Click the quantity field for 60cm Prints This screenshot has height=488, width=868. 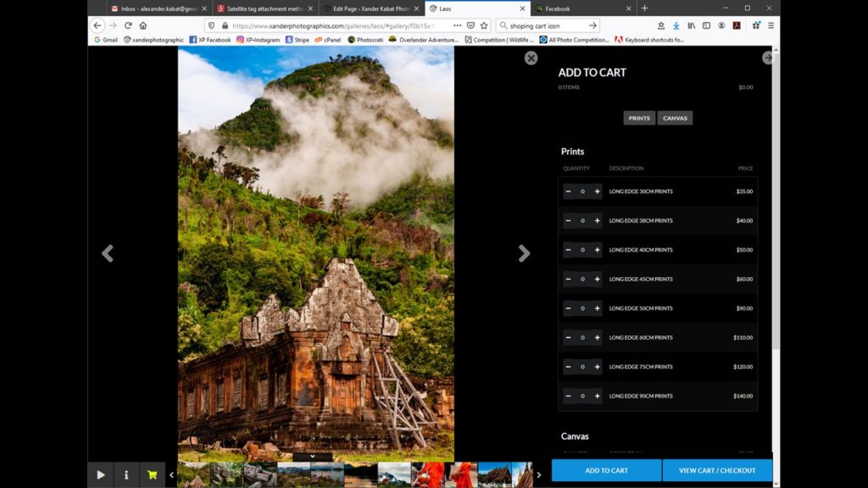click(582, 337)
